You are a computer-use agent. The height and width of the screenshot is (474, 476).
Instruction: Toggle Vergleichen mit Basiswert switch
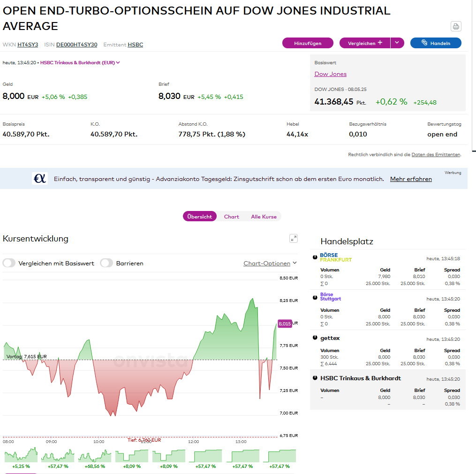point(9,263)
